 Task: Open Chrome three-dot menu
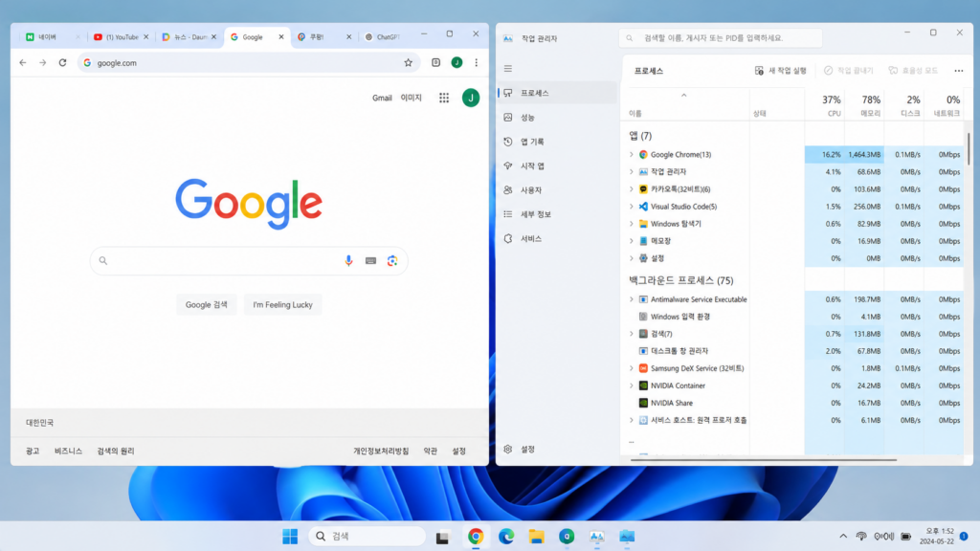[x=477, y=62]
